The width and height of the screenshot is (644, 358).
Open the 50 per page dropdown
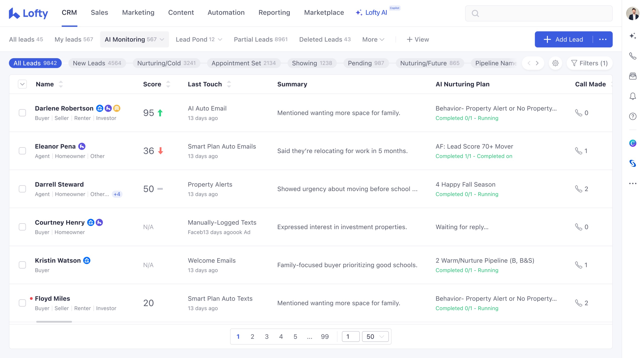coord(375,337)
